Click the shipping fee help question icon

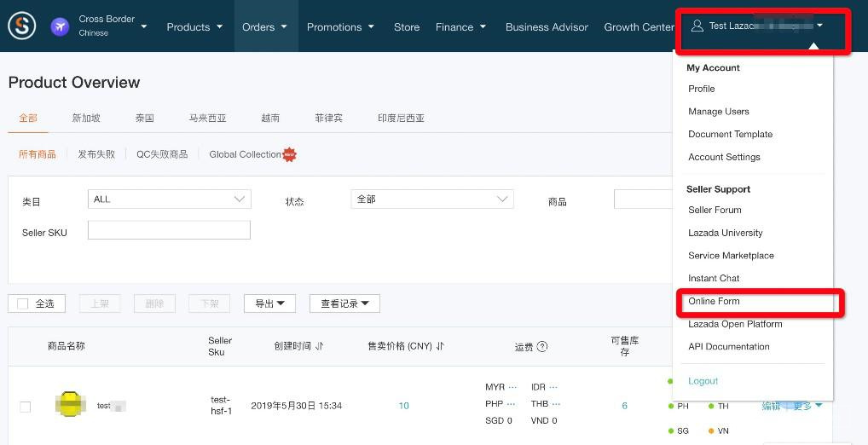coord(542,347)
